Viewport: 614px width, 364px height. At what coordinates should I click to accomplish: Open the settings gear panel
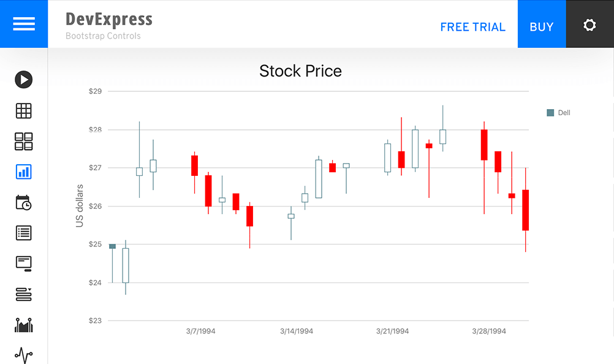click(x=589, y=25)
